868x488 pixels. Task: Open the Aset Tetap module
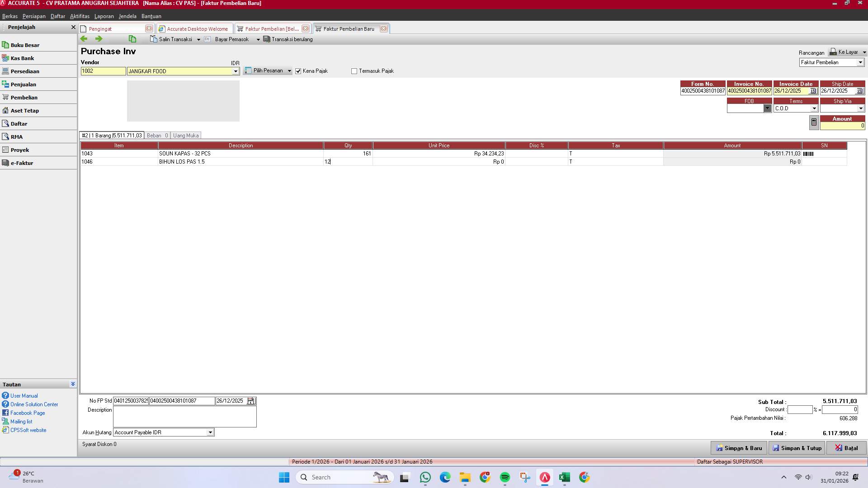[24, 110]
